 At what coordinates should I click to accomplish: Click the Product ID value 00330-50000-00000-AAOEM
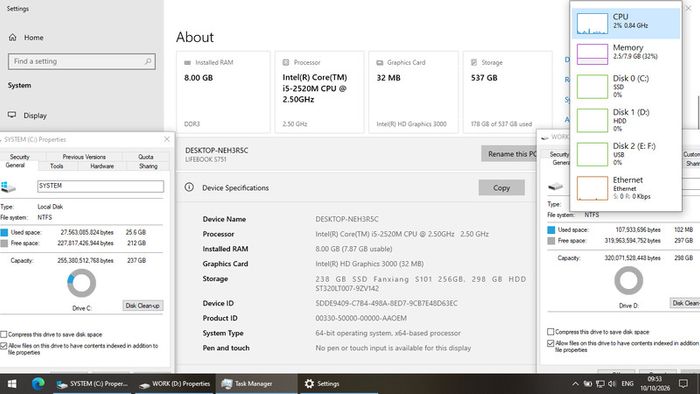[361, 318]
